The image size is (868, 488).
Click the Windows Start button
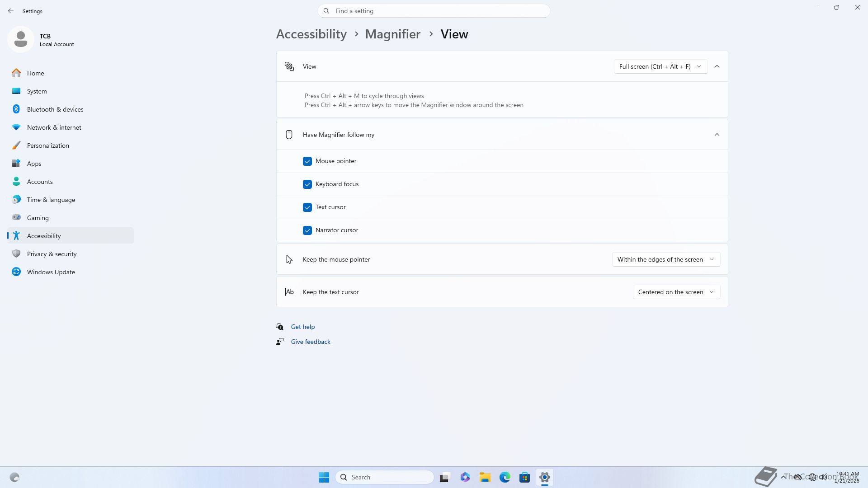coord(324,477)
